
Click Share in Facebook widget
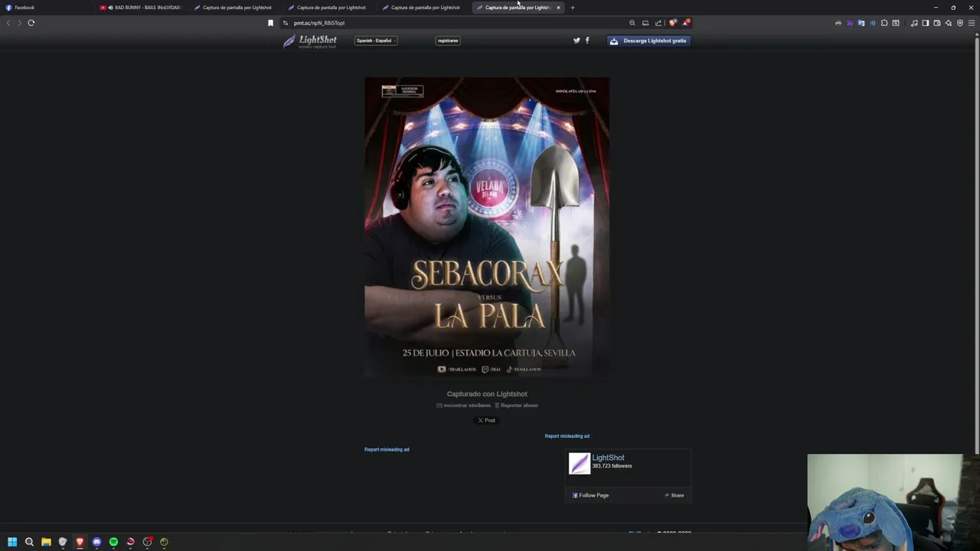675,495
